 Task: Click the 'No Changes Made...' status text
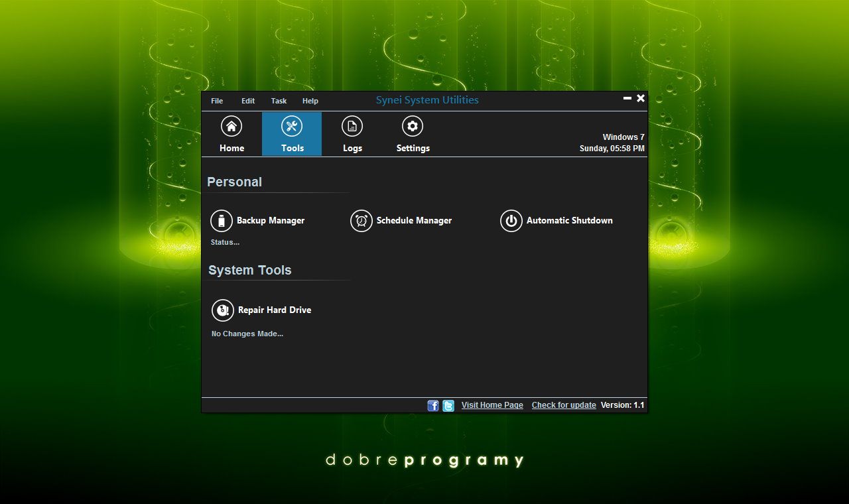coord(247,334)
